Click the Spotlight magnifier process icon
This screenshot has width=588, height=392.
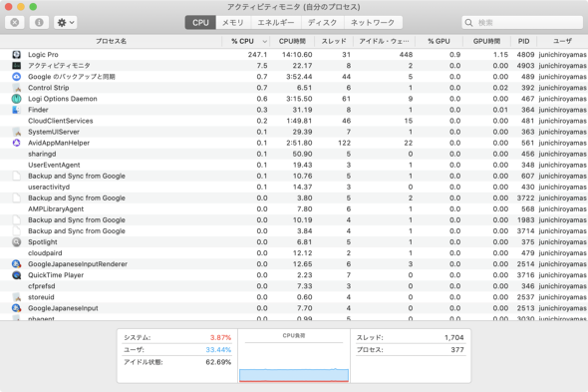[x=16, y=242]
